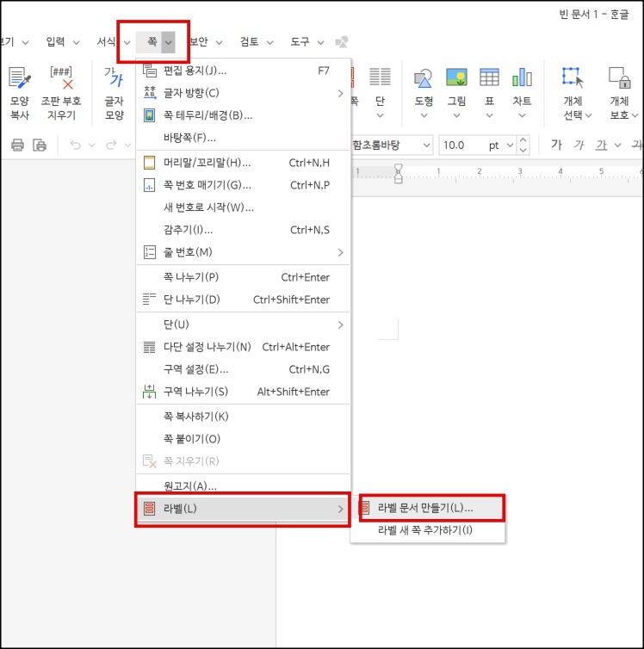Expand the 도형 dropdown arrow
The height and width of the screenshot is (649, 644).
[424, 115]
